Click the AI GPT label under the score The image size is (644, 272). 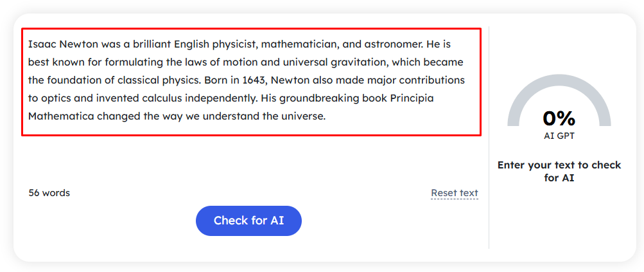559,136
